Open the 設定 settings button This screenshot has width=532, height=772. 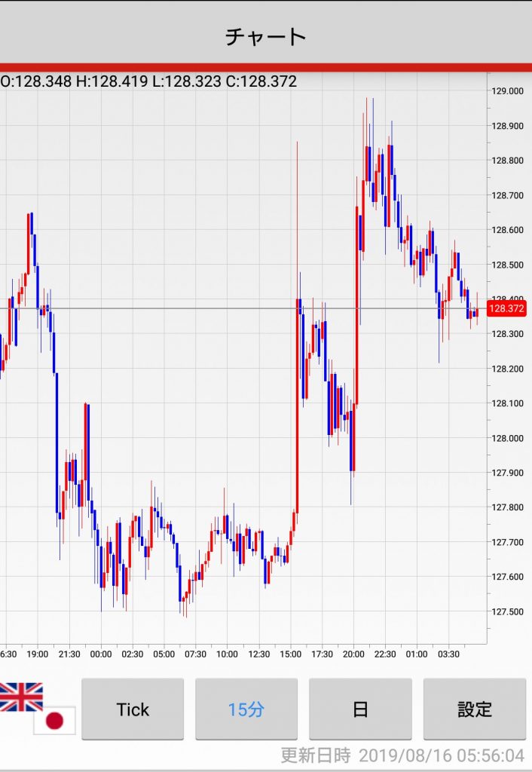(x=474, y=709)
